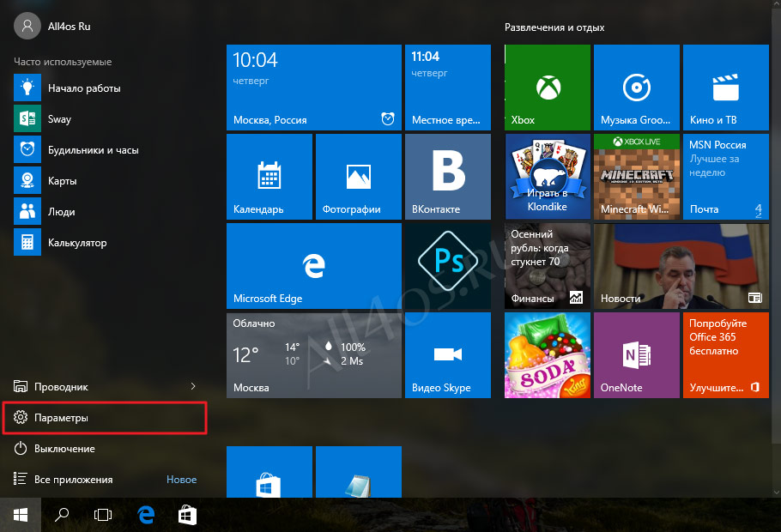Open the Office 365 upgrade tile
This screenshot has height=532, width=781.
pos(726,355)
